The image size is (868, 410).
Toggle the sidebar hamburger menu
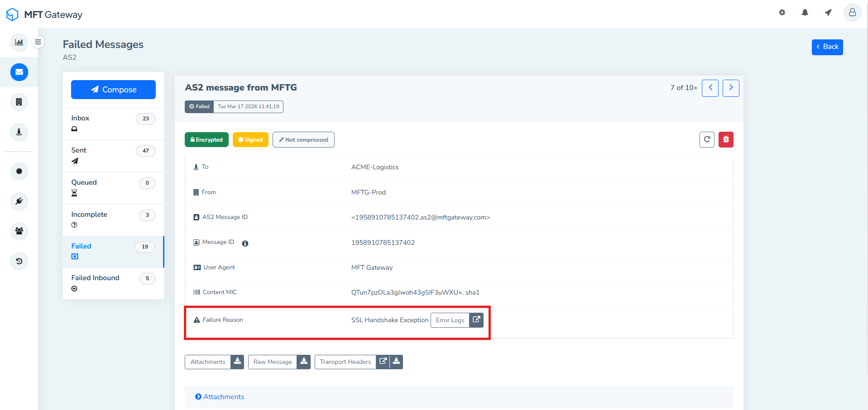pyautogui.click(x=38, y=42)
